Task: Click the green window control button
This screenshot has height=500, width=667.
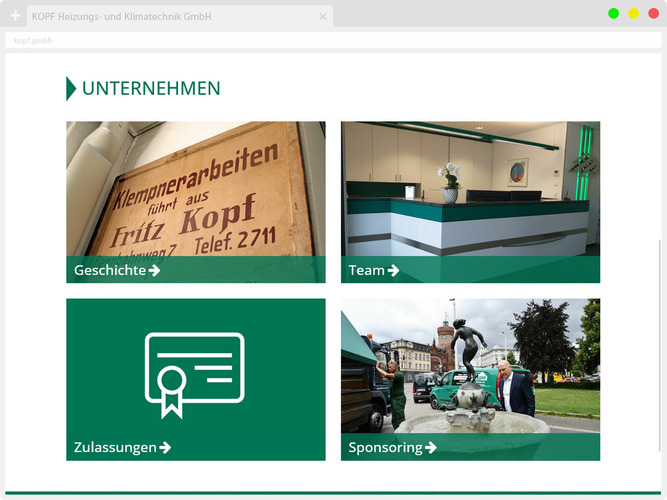Action: click(x=613, y=13)
